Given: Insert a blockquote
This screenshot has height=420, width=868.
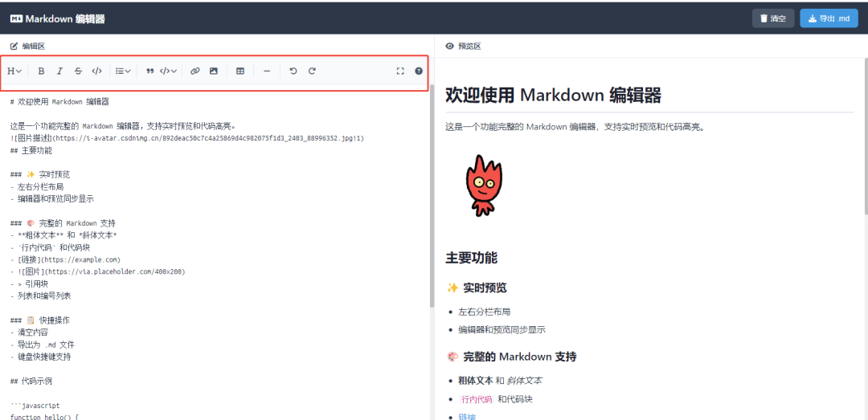Looking at the screenshot, I should pyautogui.click(x=149, y=71).
